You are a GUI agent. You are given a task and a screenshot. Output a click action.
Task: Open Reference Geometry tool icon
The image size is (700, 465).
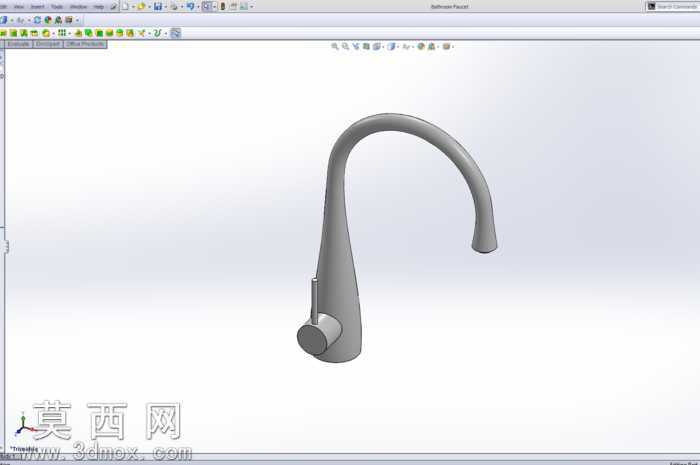142,33
